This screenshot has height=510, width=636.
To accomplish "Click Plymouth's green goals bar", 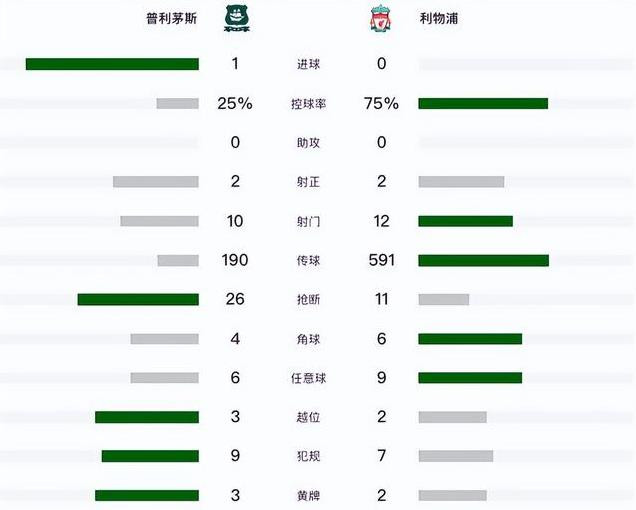I will (112, 64).
